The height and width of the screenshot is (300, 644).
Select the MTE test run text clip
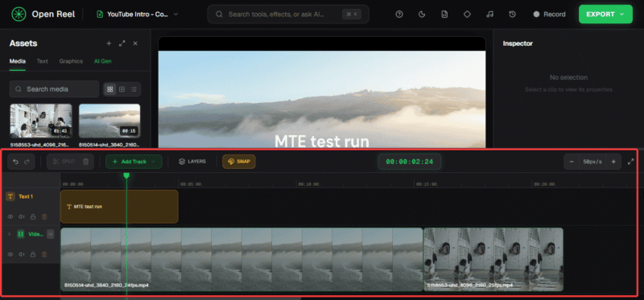click(x=119, y=207)
